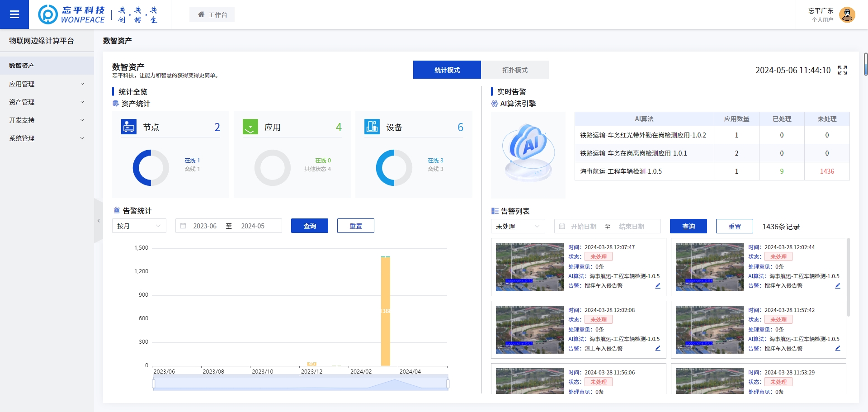Image resolution: width=868 pixels, height=412 pixels.
Task: Click 重置 in alarm statistics
Action: coord(356,226)
